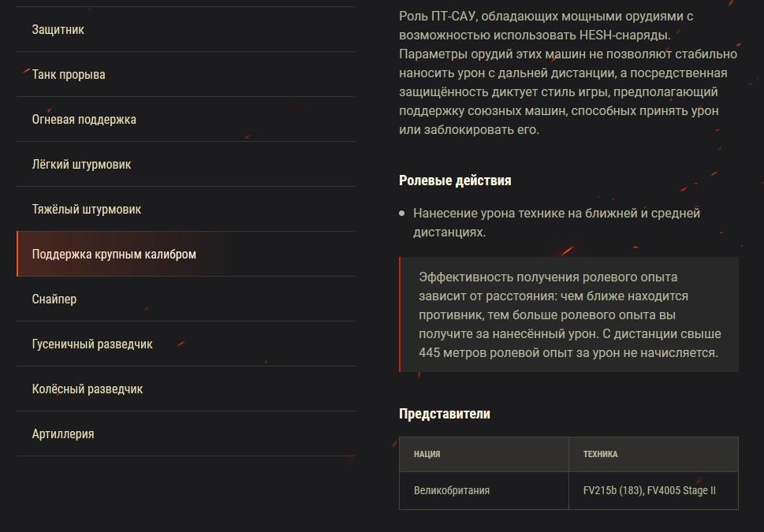The image size is (764, 532).
Task: Click the Великобритания table cell
Action: [x=452, y=490]
